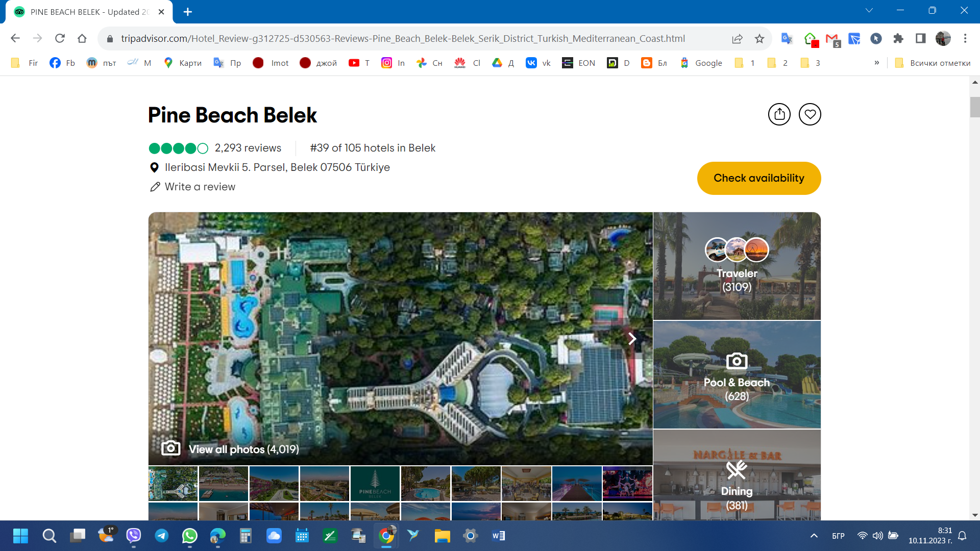Save hotel with the heart icon
Image resolution: width=980 pixels, height=551 pixels.
click(x=810, y=114)
